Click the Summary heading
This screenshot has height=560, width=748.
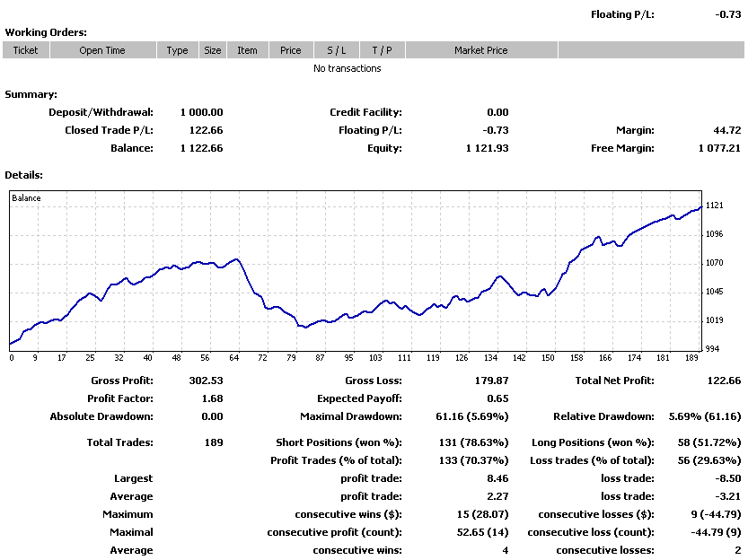tap(31, 94)
